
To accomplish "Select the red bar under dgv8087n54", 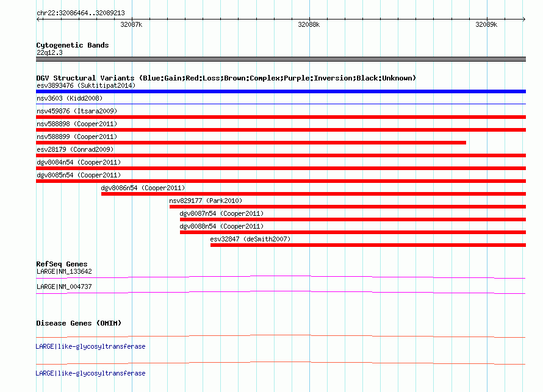I will click(353, 219).
